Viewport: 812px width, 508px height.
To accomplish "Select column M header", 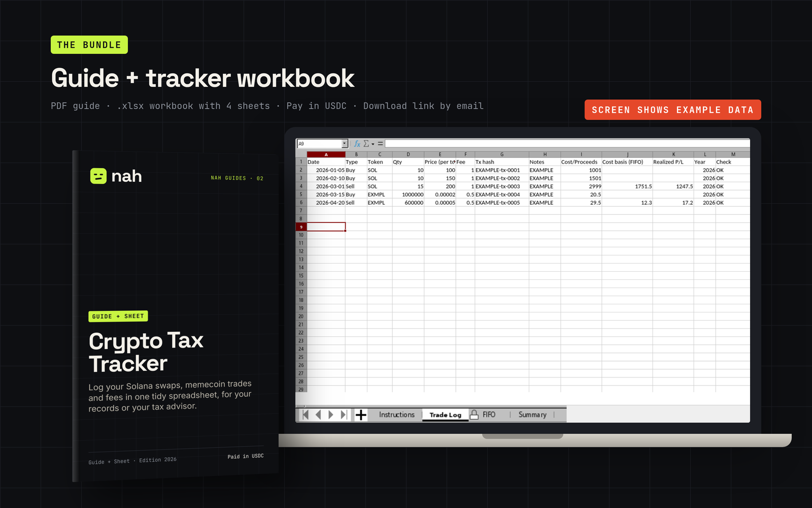I will point(733,154).
